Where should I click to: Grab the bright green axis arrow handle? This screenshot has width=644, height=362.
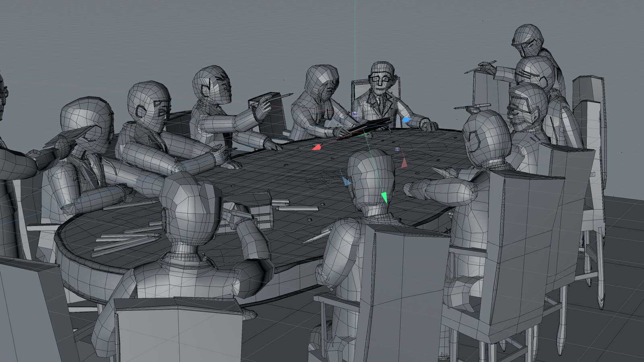click(384, 197)
